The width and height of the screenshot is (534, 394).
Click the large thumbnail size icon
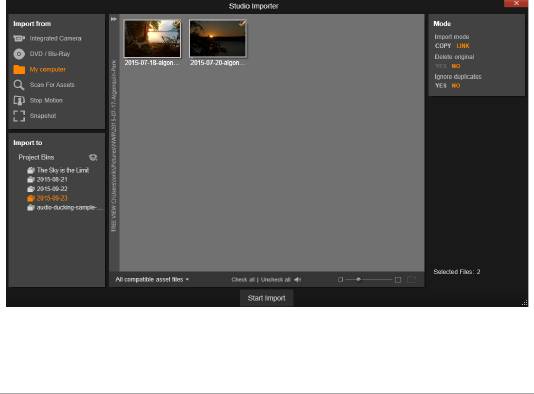(x=398, y=280)
